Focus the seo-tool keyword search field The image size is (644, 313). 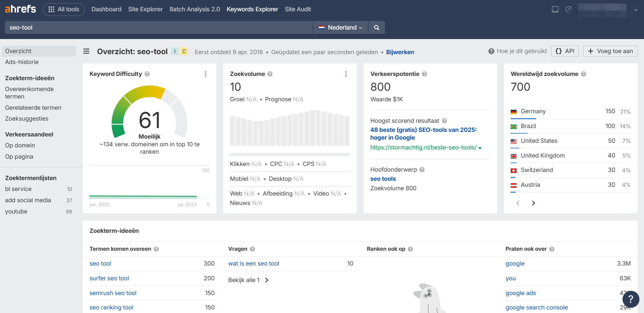159,27
